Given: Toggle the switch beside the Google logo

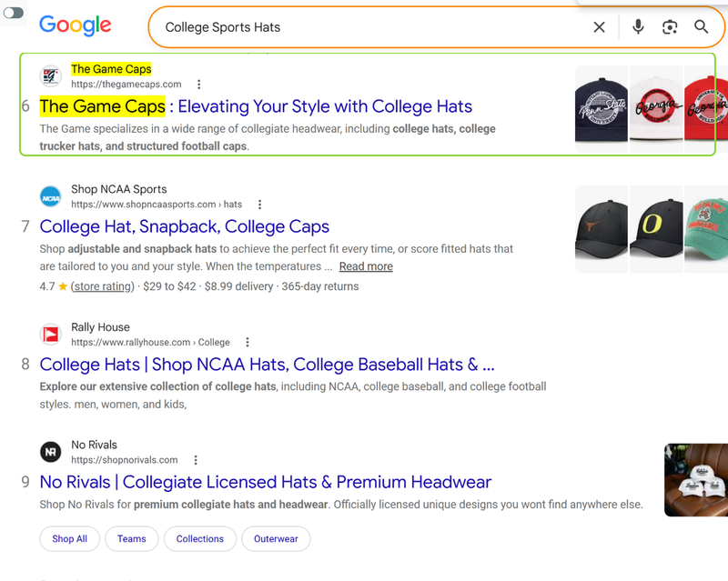Looking at the screenshot, I should tap(14, 13).
